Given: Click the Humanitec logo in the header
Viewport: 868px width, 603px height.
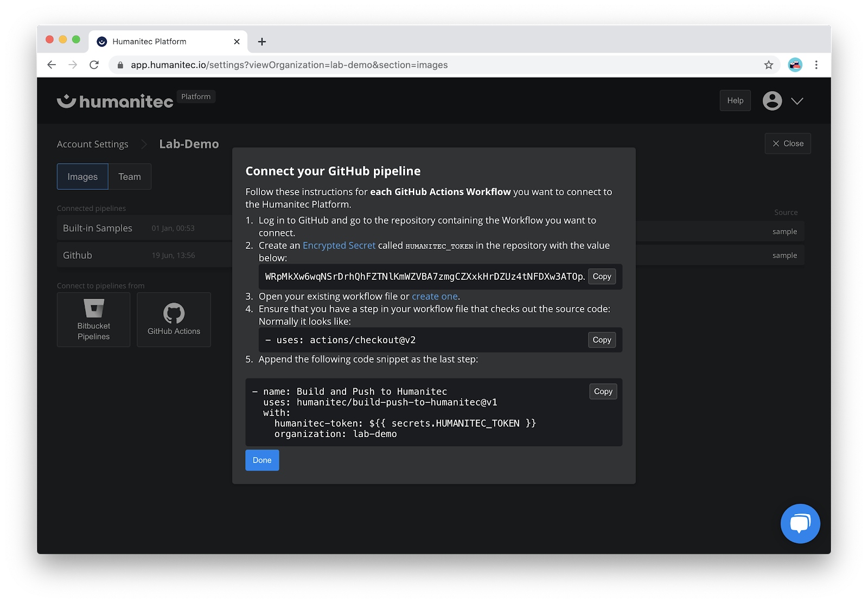Looking at the screenshot, I should 115,101.
